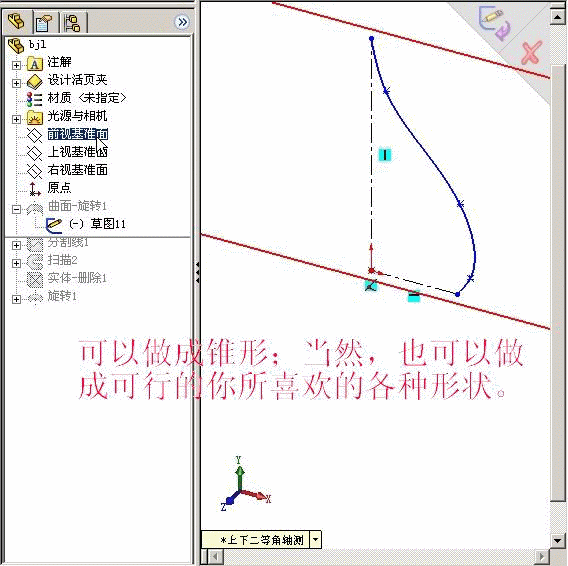Viewport: 568px width, 566px height.
Task: Select 曲面-旋转1 feature label
Action: [77, 206]
